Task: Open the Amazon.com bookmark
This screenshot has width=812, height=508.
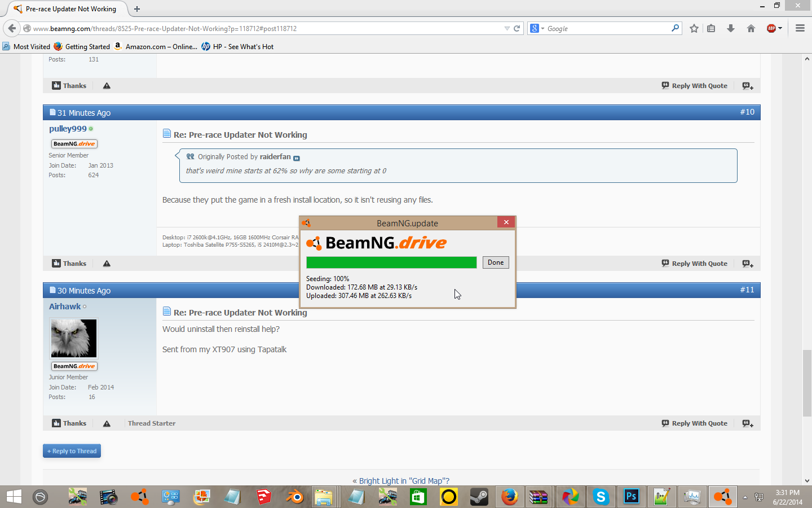Action: (156, 46)
